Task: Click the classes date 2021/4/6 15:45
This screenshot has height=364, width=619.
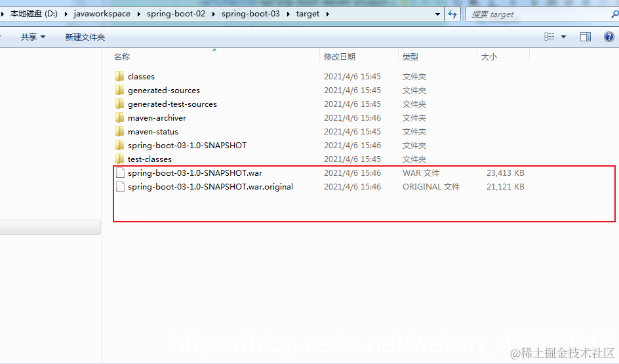Action: click(353, 76)
